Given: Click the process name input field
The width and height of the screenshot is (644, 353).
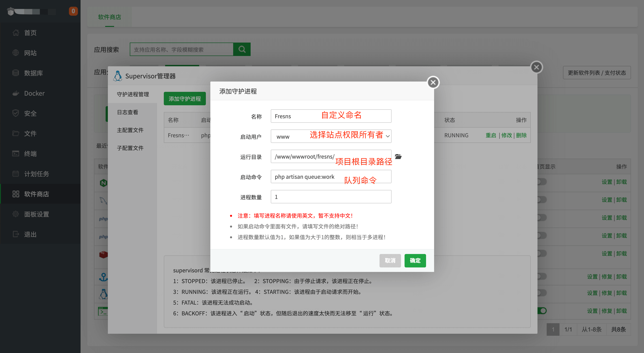Looking at the screenshot, I should pyautogui.click(x=331, y=116).
